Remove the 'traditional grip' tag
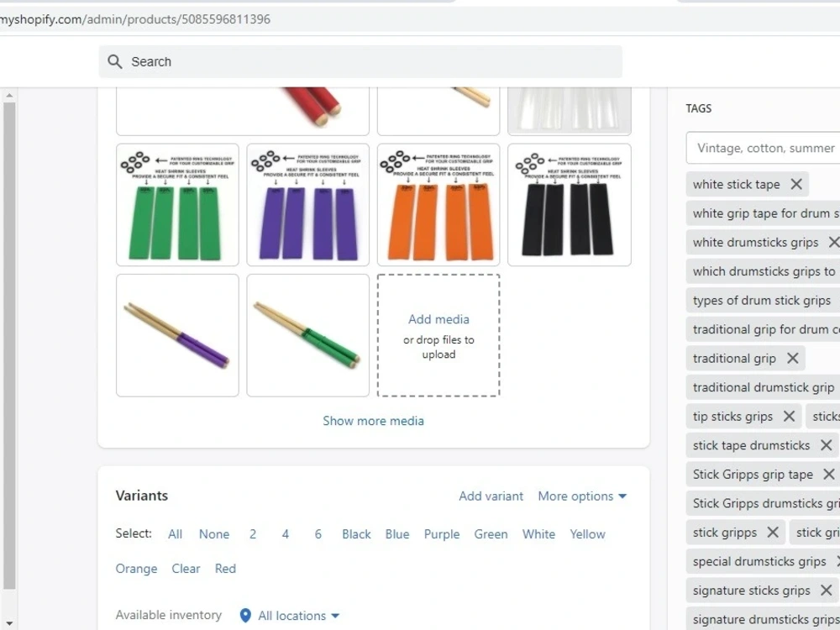840x630 pixels. (x=792, y=359)
